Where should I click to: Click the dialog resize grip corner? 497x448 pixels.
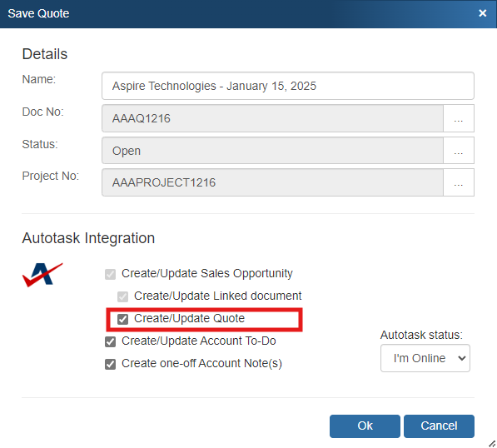point(492,444)
